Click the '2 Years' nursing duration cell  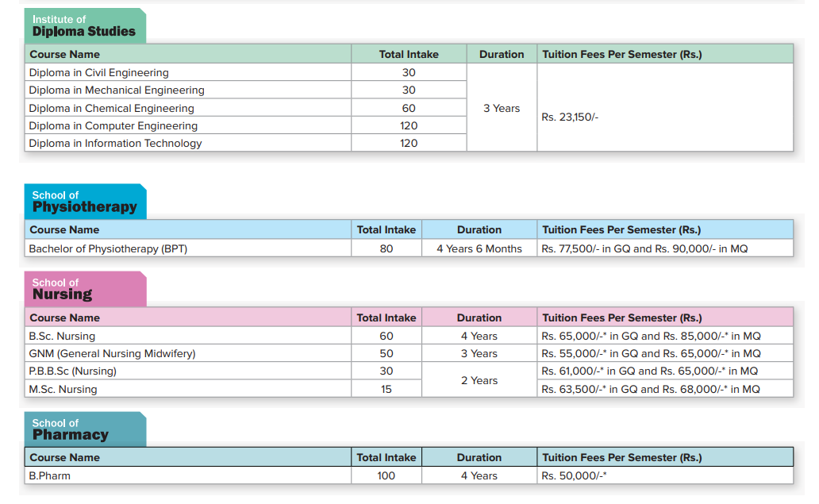[479, 380]
